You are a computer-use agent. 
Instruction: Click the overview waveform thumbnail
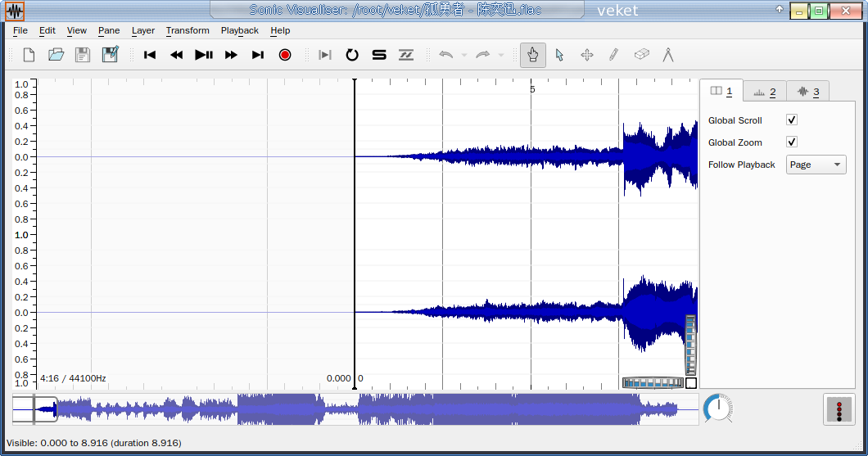(355, 409)
